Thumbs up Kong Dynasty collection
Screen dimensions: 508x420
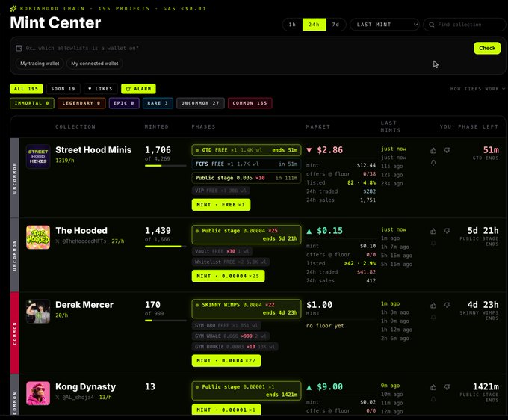(433, 388)
